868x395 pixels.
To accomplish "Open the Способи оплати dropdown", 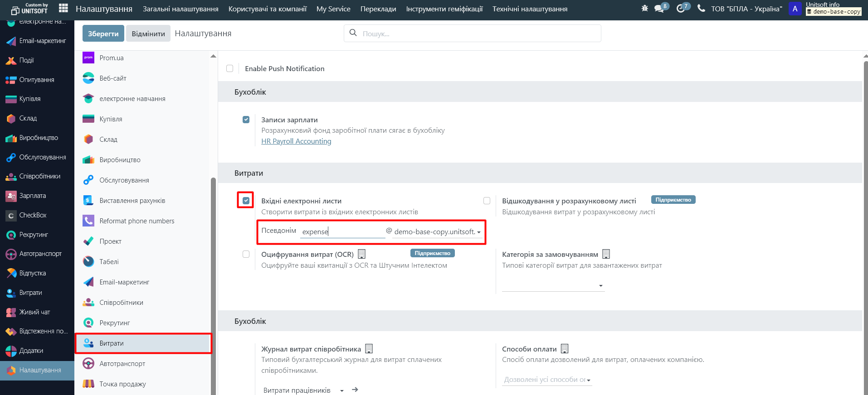I will point(547,380).
